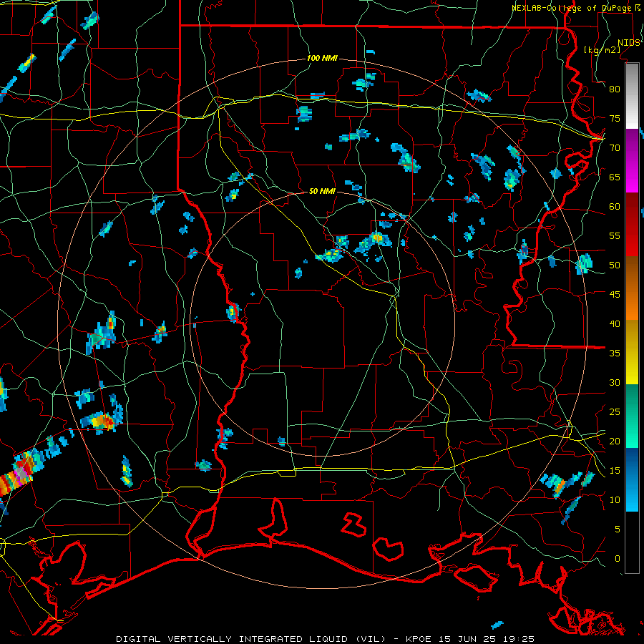
Task: Select the black bottom segment of the color scale
Action: click(632, 542)
